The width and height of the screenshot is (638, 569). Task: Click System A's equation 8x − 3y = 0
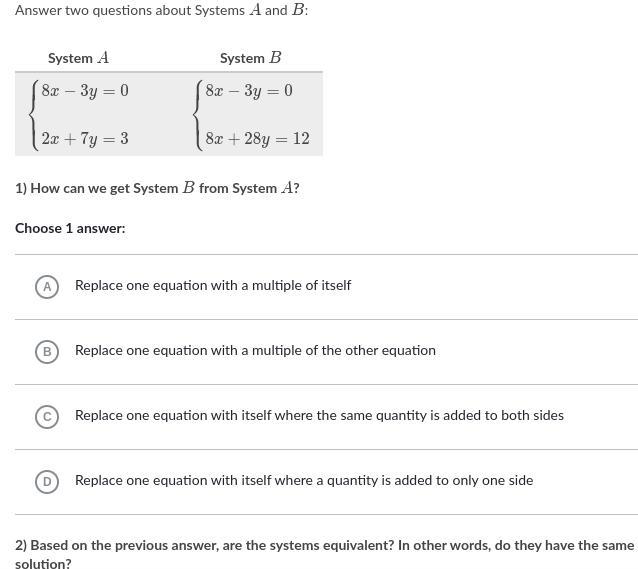[x=85, y=91]
